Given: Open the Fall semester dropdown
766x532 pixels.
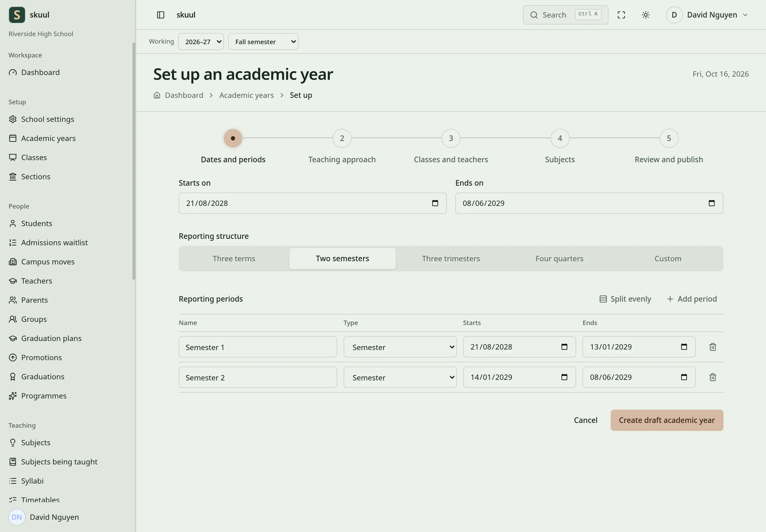Looking at the screenshot, I should coord(263,42).
